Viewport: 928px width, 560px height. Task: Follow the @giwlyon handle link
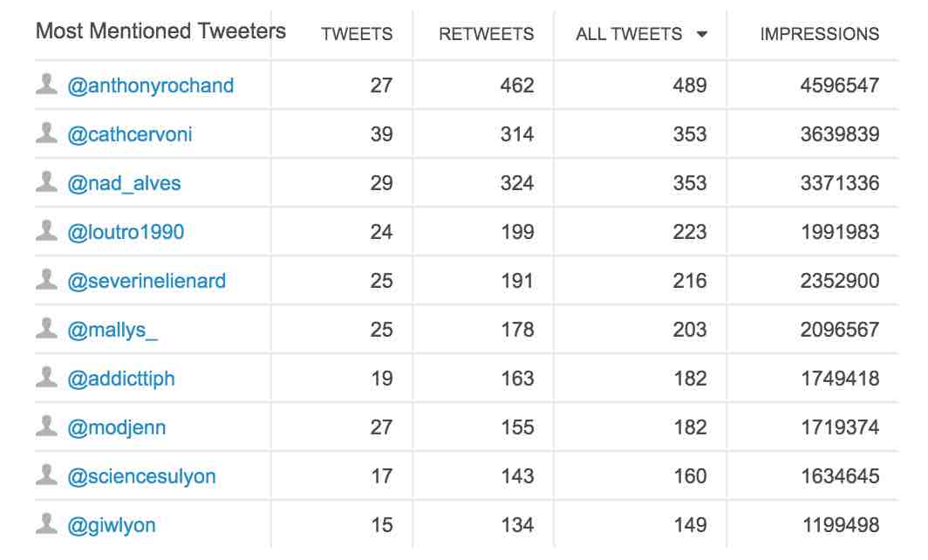(112, 525)
